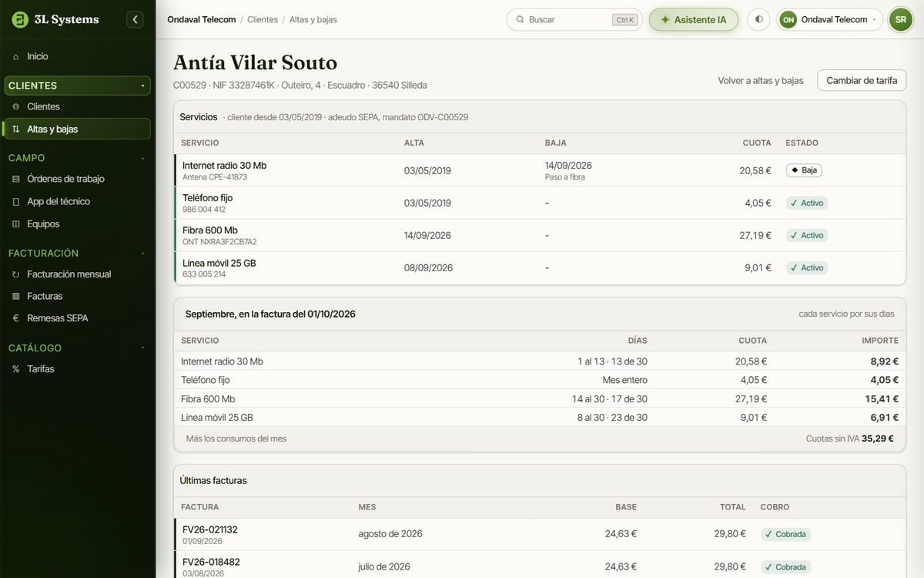Click the 3L Systems logo icon
Image resolution: width=924 pixels, height=578 pixels.
pos(20,19)
